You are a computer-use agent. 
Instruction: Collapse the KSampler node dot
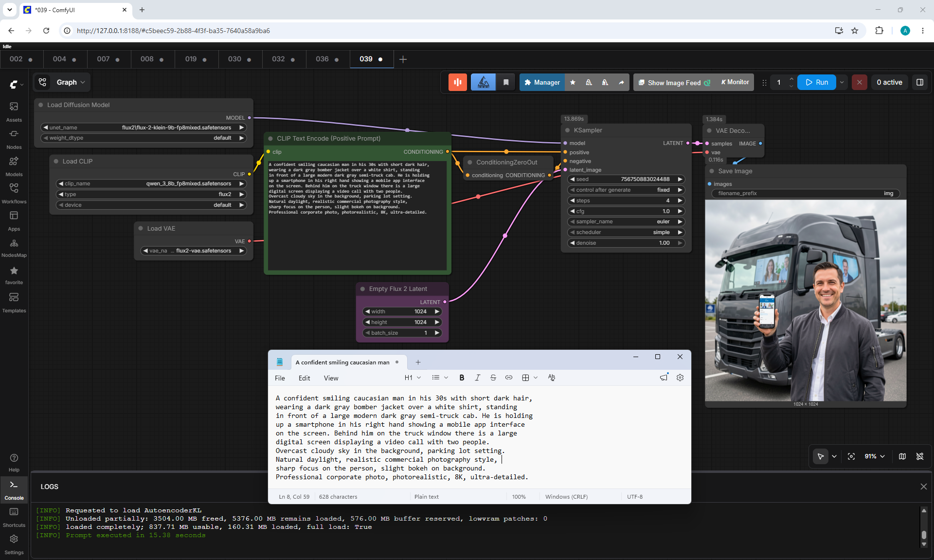[567, 130]
